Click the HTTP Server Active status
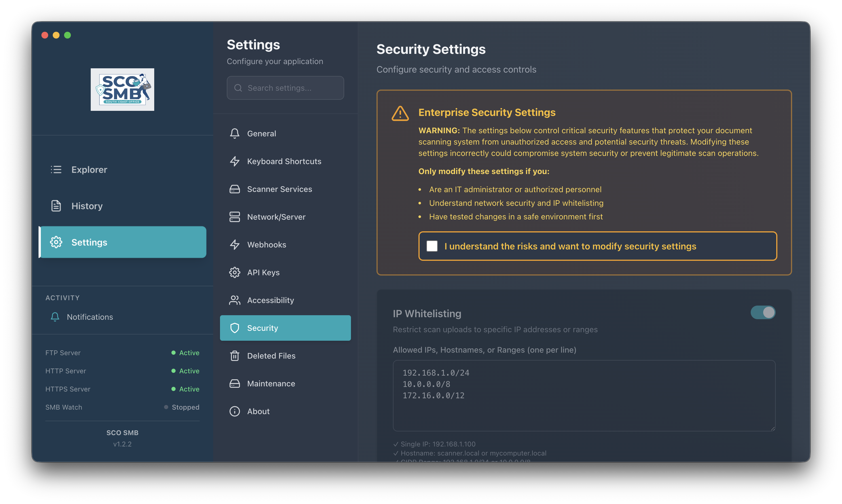The width and height of the screenshot is (842, 504). pos(185,371)
